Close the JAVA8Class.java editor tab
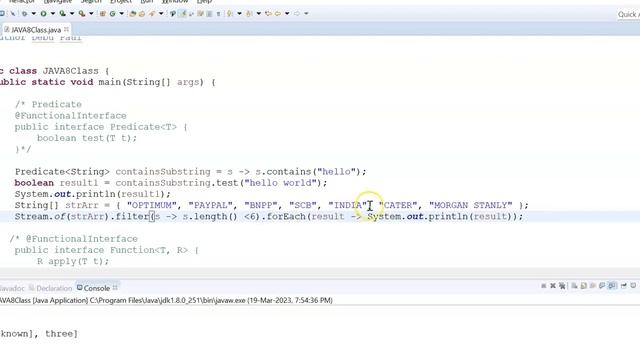Screen dimensions: 640x360 pyautogui.click(x=67, y=29)
